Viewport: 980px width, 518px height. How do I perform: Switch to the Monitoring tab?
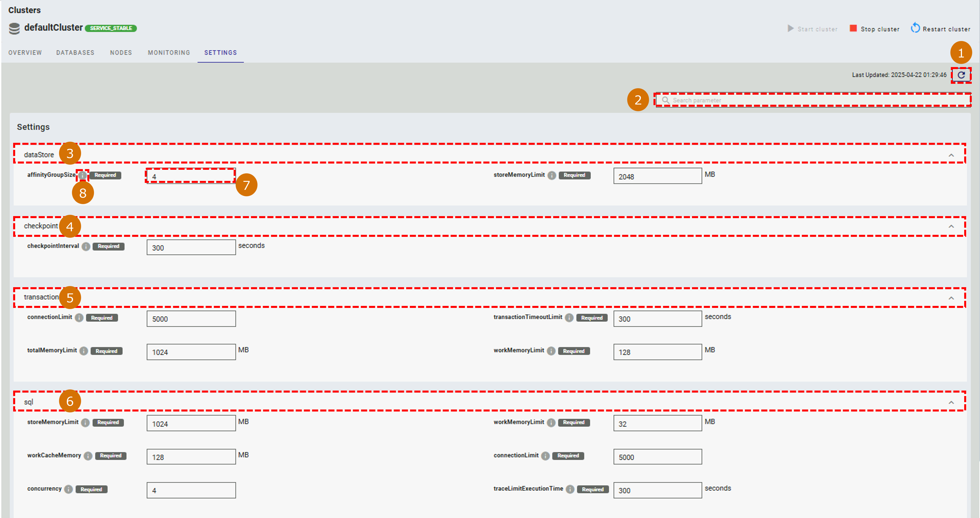[x=169, y=53]
